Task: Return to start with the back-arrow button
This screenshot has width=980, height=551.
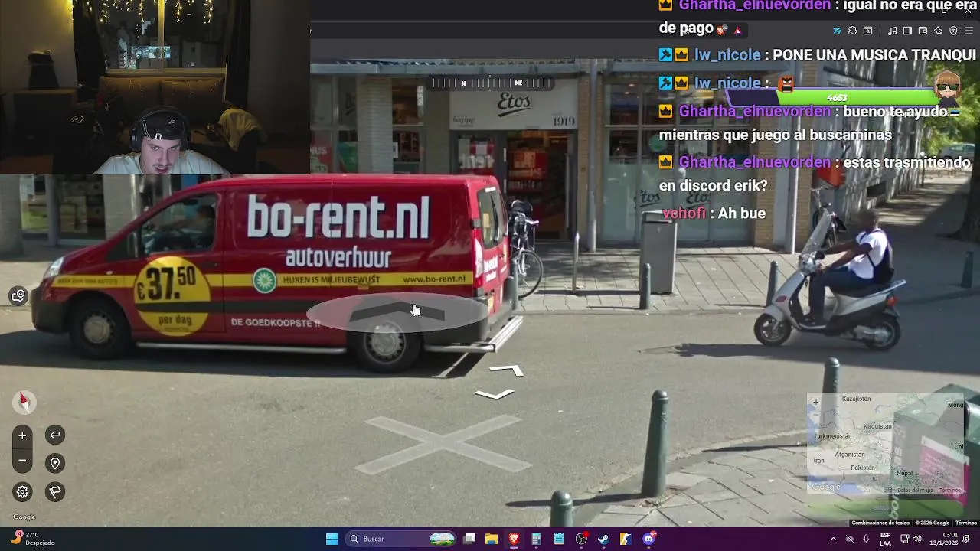Action: click(x=55, y=435)
